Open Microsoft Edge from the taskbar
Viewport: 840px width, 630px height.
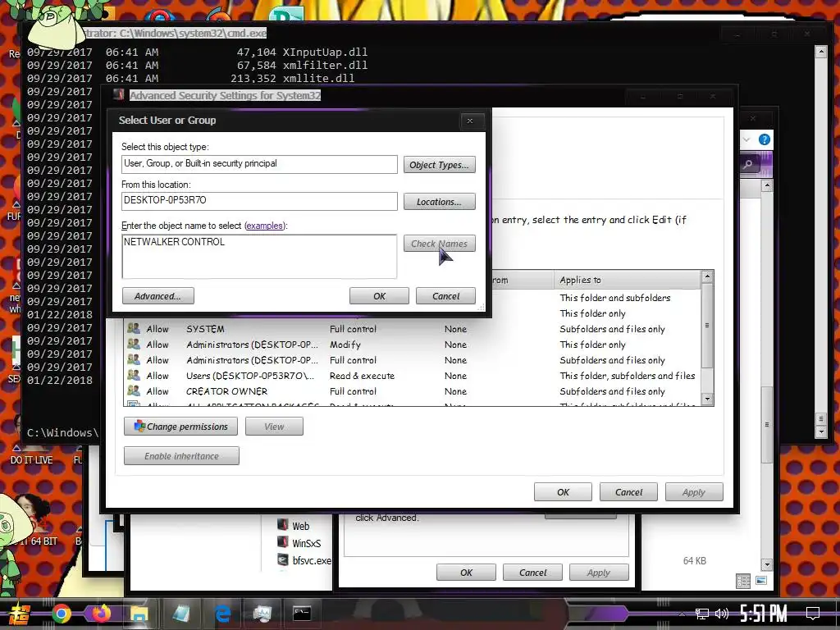pos(222,614)
